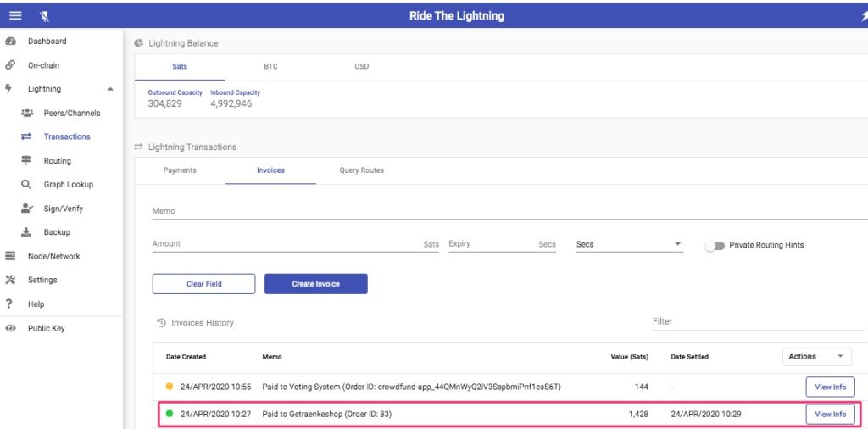Image resolution: width=868 pixels, height=429 pixels.
Task: Click the On-chain link icon
Action: [10, 65]
